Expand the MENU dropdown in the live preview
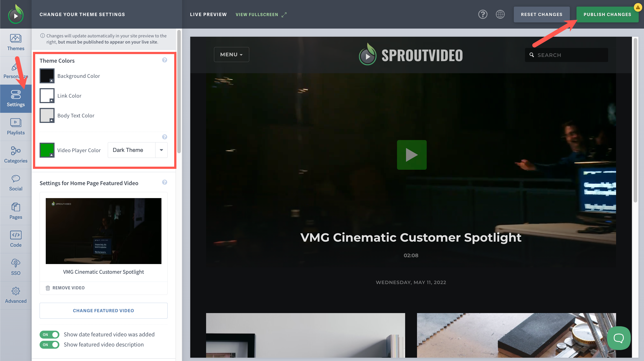This screenshot has width=644, height=361. [x=231, y=54]
